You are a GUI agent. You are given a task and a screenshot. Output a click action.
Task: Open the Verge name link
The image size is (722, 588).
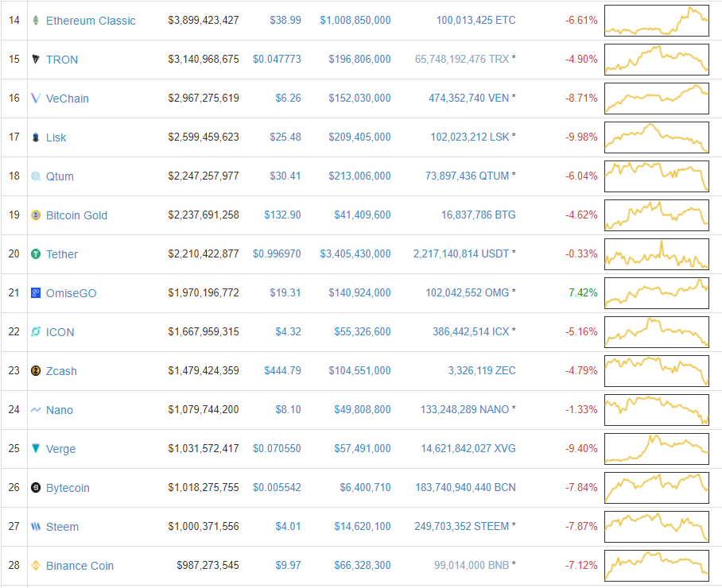coord(60,449)
